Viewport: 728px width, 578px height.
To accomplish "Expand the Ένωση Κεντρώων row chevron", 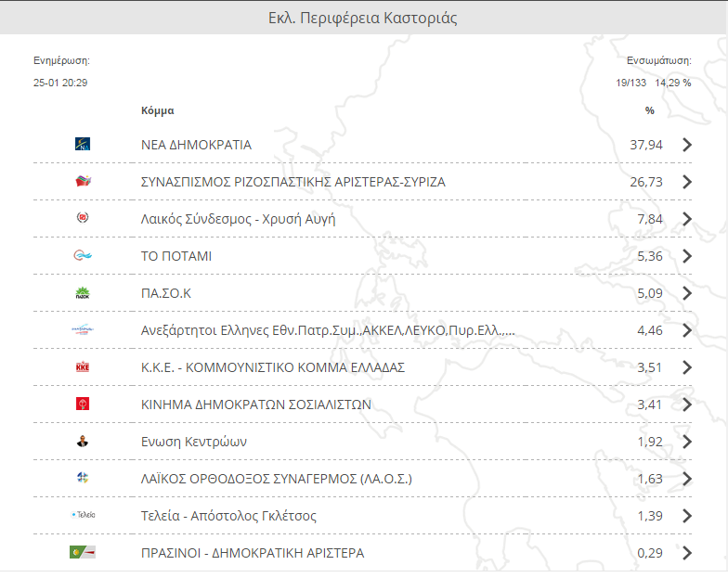I will [687, 442].
